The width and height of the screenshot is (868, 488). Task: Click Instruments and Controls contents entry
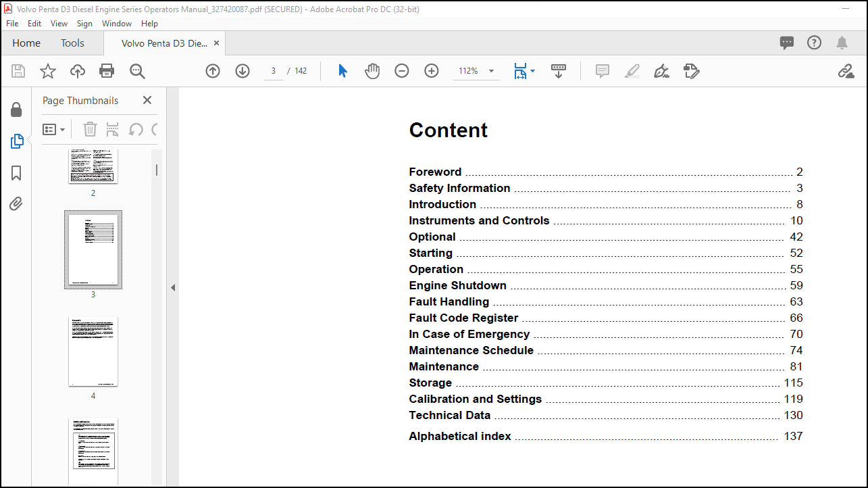pyautogui.click(x=606, y=220)
